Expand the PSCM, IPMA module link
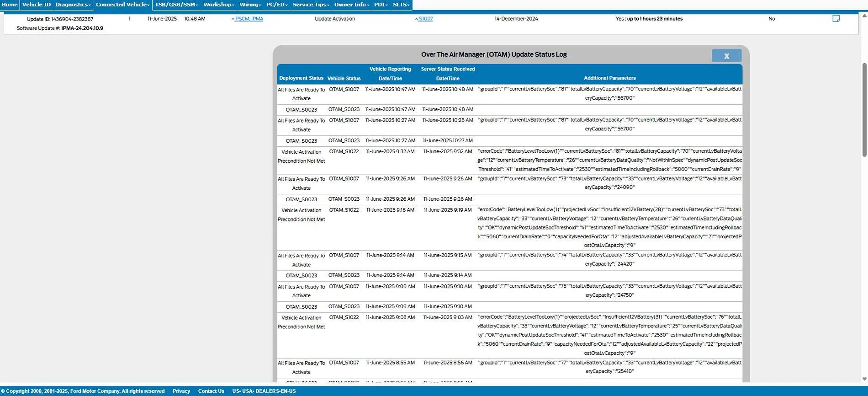The width and height of the screenshot is (868, 396). (249, 19)
